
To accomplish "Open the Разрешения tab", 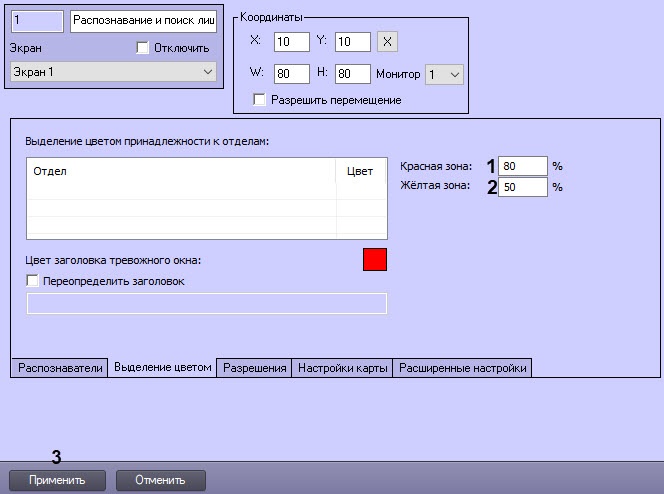I will [255, 368].
